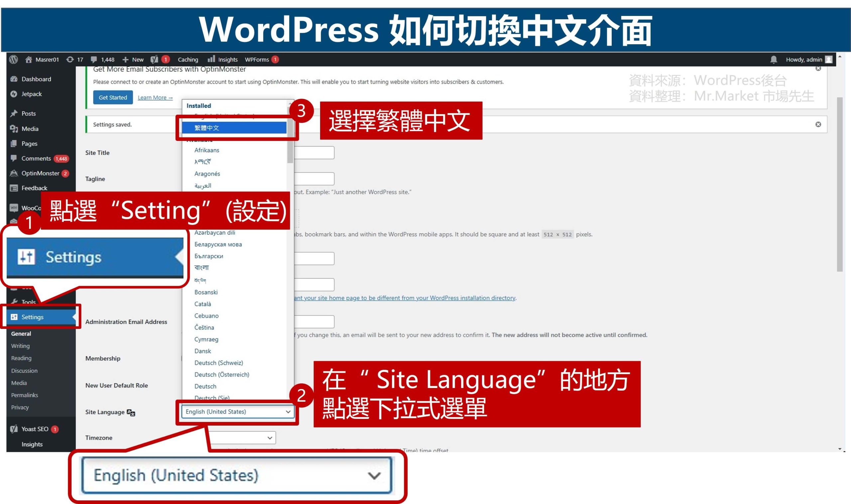
Task: Choose Bosanski in the language list
Action: pyautogui.click(x=206, y=292)
